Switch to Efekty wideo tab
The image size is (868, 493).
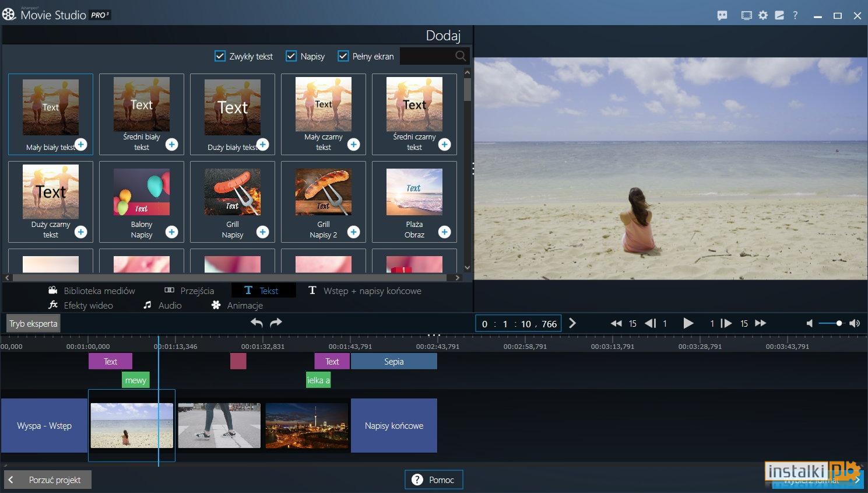pyautogui.click(x=80, y=305)
